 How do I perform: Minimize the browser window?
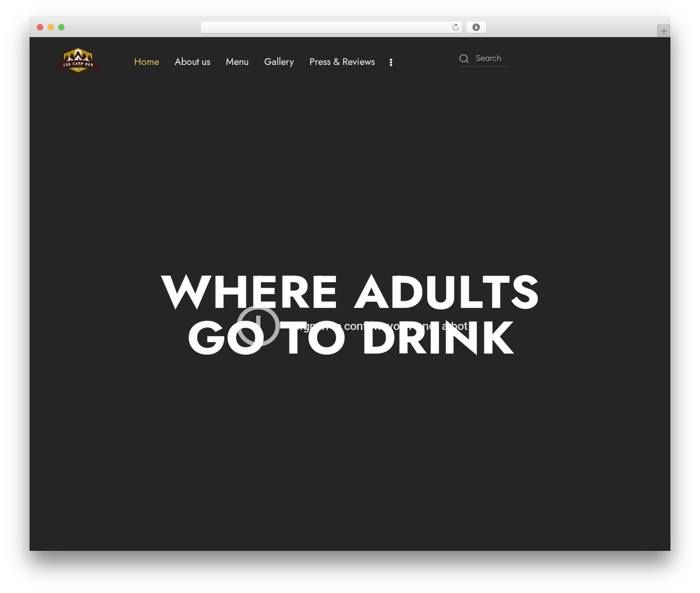(51, 27)
